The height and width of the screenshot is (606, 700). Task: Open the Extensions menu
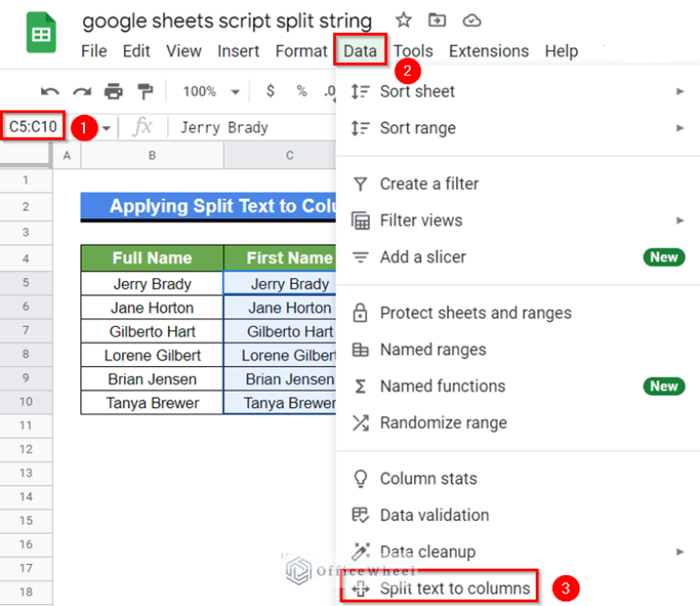tap(488, 51)
